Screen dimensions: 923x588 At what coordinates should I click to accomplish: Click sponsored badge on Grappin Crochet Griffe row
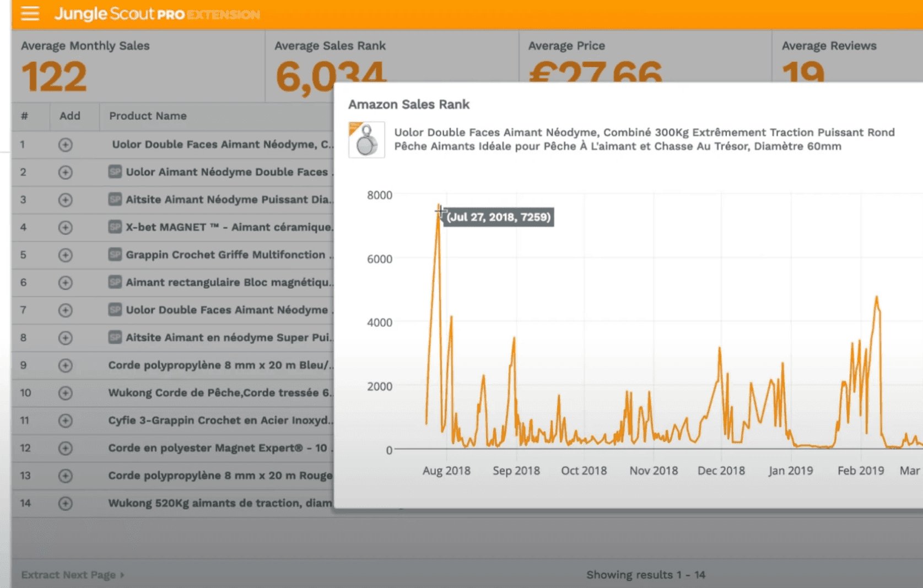pos(115,254)
